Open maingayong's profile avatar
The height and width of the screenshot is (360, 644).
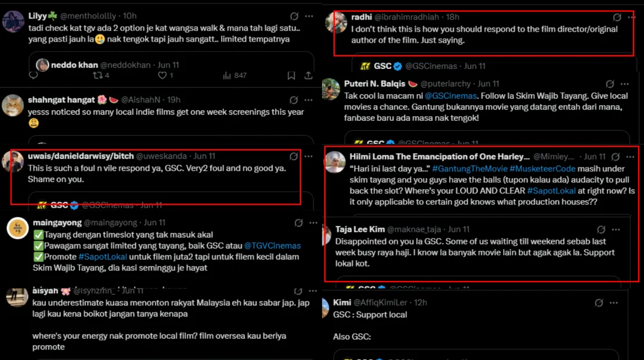click(17, 228)
